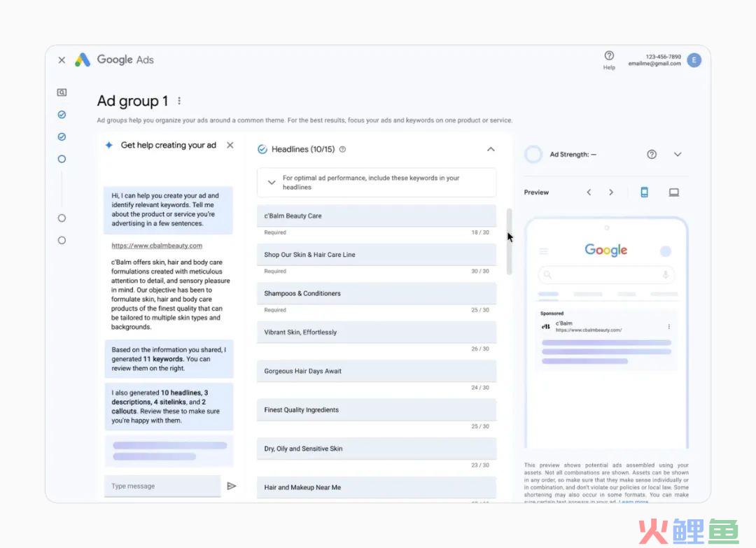Click the message about 11 keywords generated
The image size is (756, 548).
[169, 359]
